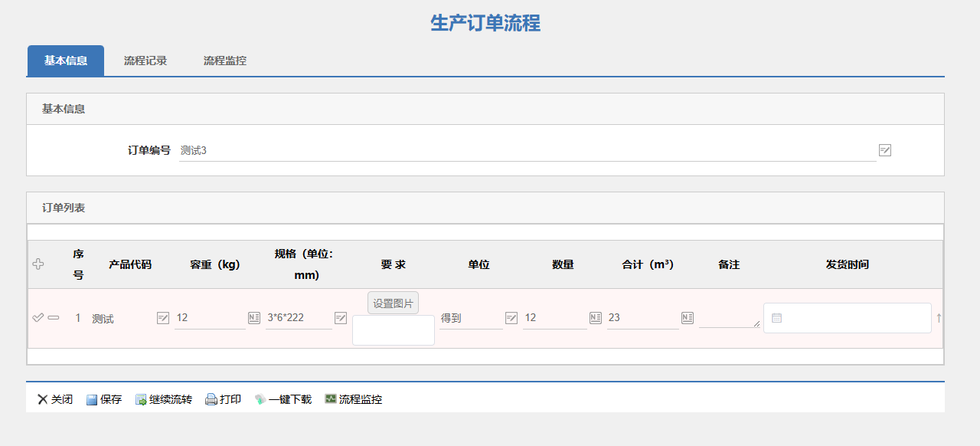Click the up arrow to move row up

coord(939,318)
